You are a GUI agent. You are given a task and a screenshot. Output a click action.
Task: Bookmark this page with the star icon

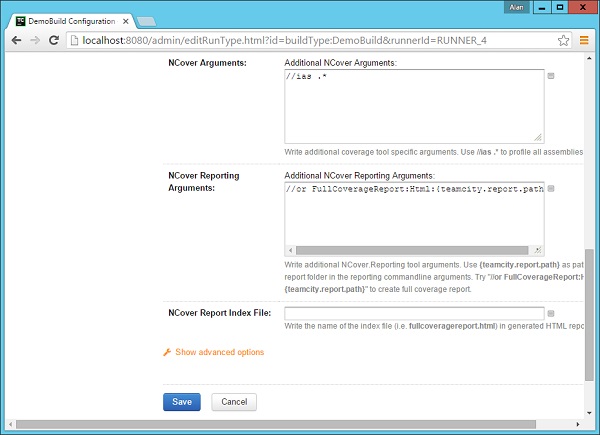(x=564, y=41)
